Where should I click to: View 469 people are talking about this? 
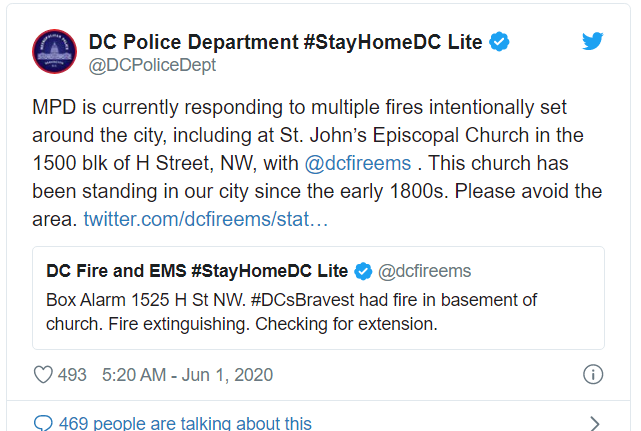(x=185, y=423)
